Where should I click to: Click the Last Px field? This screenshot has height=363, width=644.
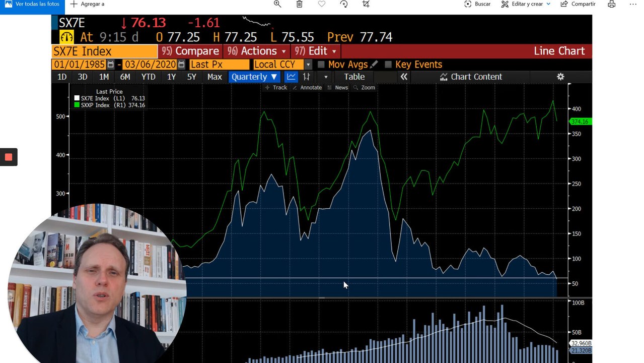pos(219,65)
